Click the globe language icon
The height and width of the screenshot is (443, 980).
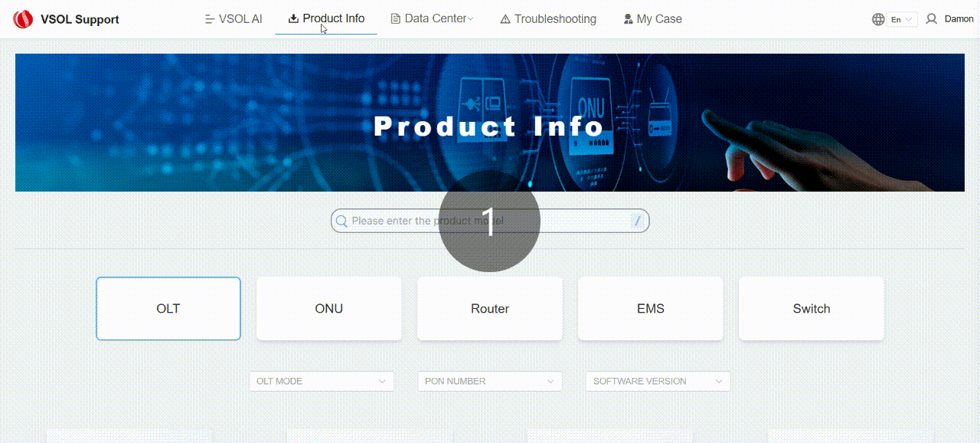tap(878, 19)
